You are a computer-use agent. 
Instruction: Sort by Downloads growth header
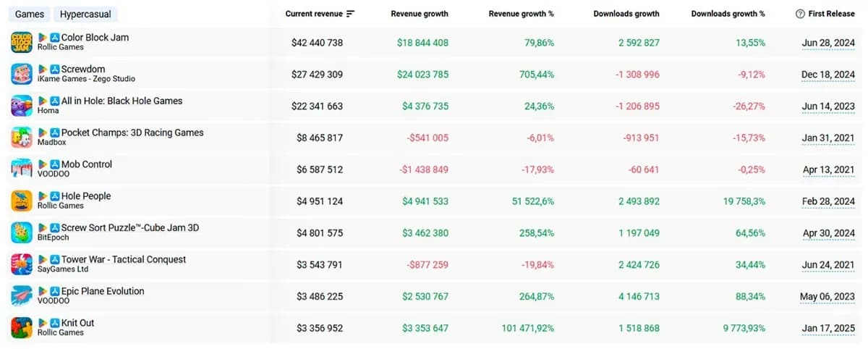[x=626, y=14]
